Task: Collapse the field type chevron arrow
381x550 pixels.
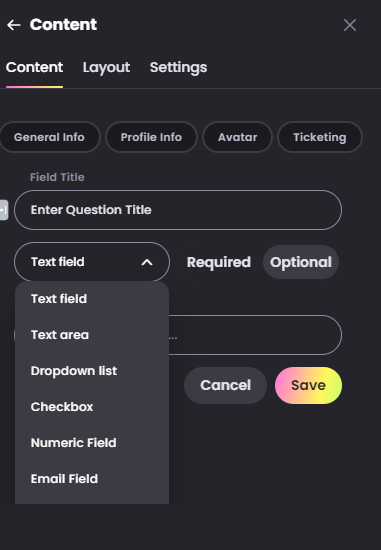Action: pos(147,262)
